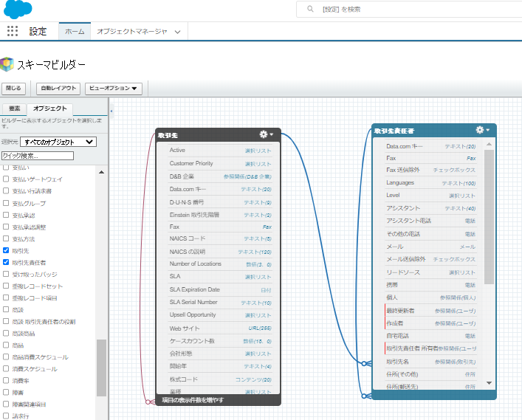Click the 取引先責任者 object header title
The width and height of the screenshot is (522, 420).
point(394,131)
